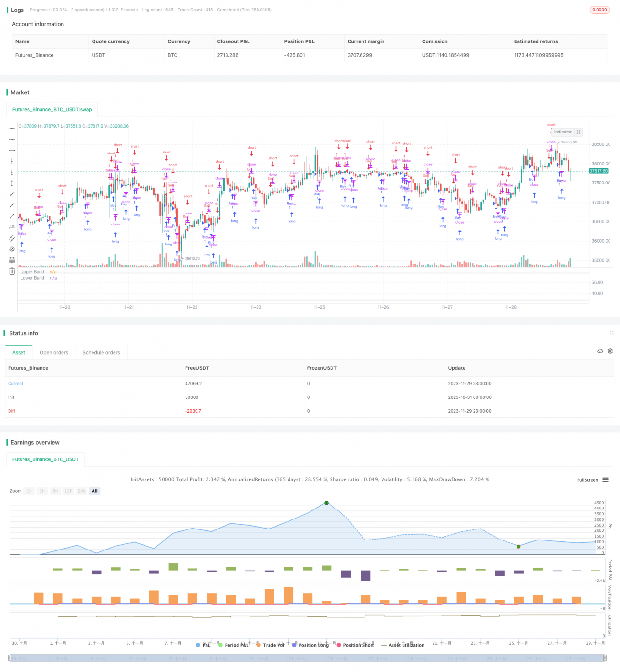Close the Status info panel with X
Screen dimensions: 620x672
click(611, 333)
